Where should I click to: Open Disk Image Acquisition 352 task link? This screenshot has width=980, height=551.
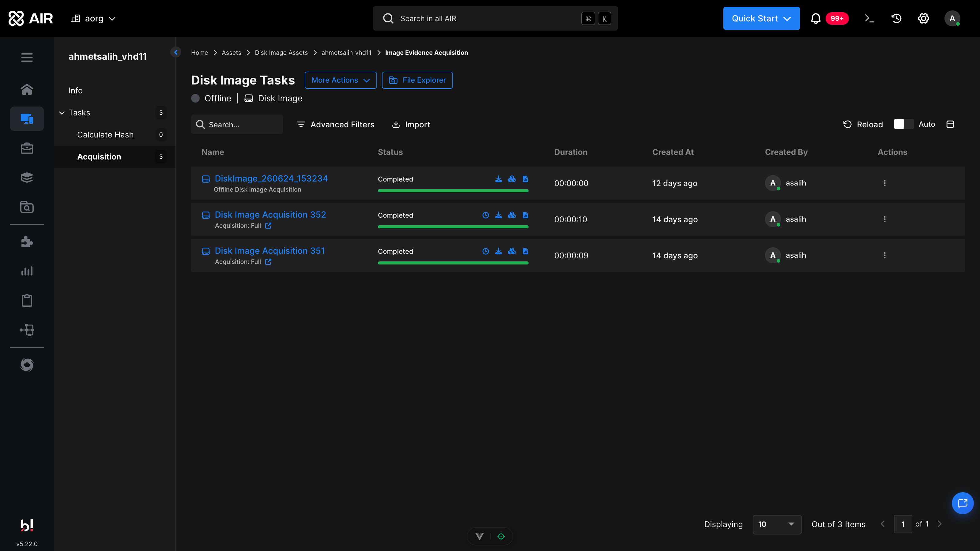(270, 215)
